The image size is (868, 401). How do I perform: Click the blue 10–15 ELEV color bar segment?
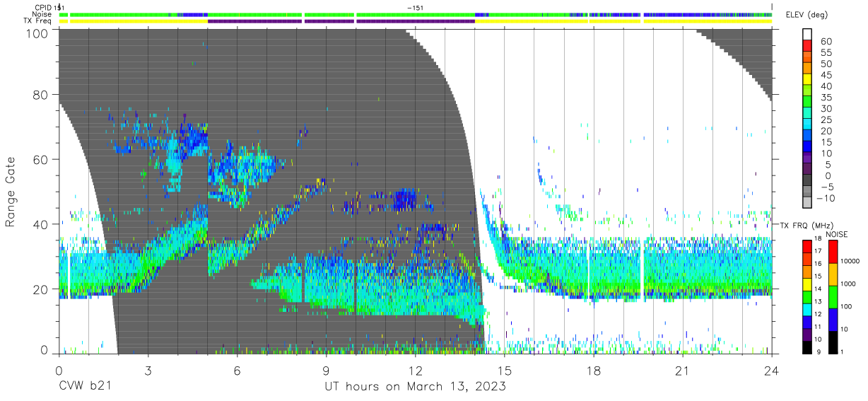click(x=807, y=148)
